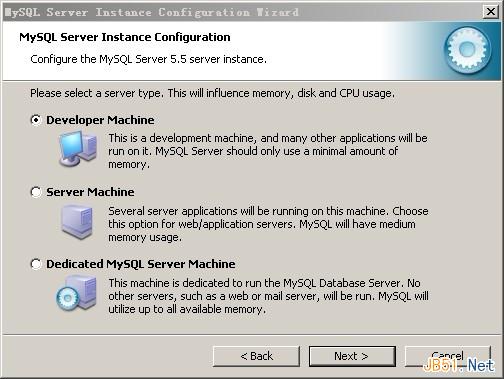The width and height of the screenshot is (504, 379).
Task: Click 'Configure the MySQL Server 5.5 server instance' text
Action: tap(148, 59)
